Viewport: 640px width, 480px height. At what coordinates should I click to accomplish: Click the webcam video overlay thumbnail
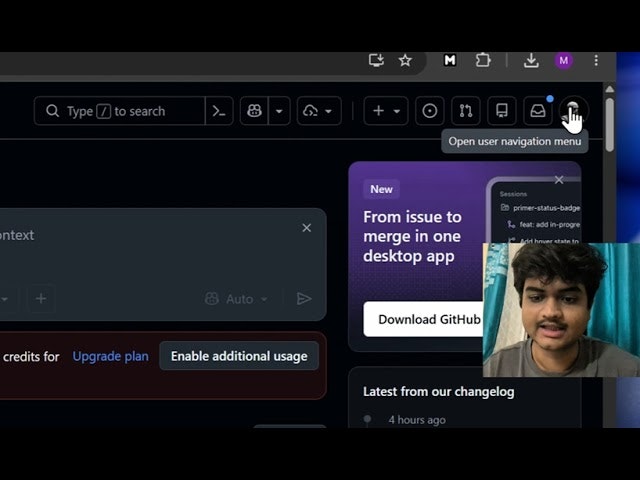click(561, 310)
